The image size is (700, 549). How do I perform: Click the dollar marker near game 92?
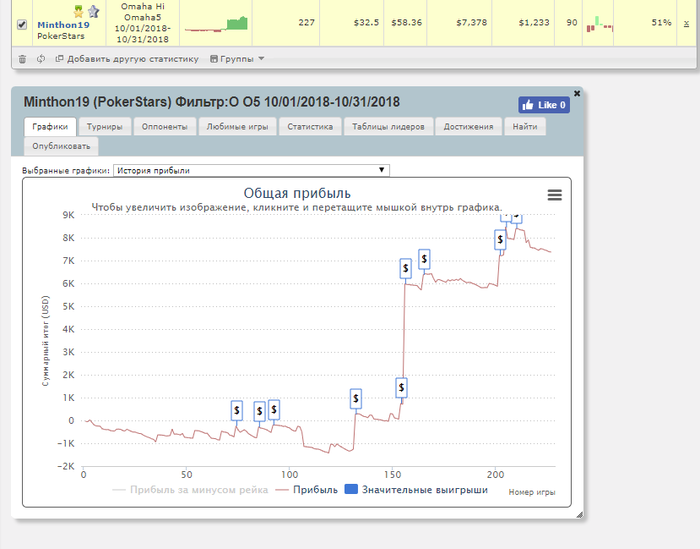click(274, 409)
